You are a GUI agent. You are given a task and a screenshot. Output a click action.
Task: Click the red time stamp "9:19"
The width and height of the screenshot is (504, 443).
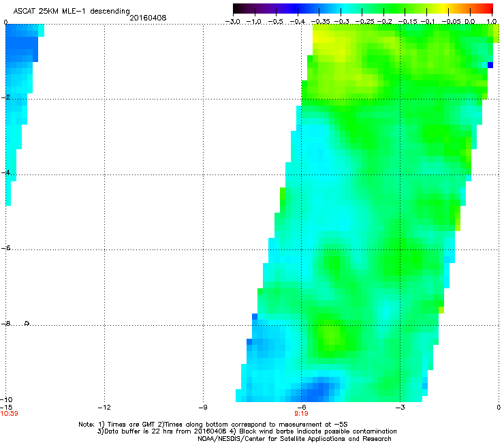coord(301,414)
